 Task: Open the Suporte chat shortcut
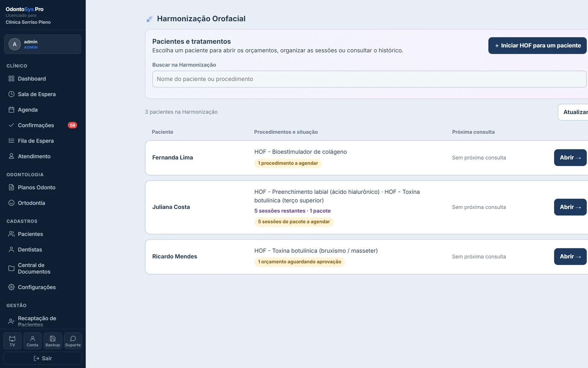click(x=73, y=341)
